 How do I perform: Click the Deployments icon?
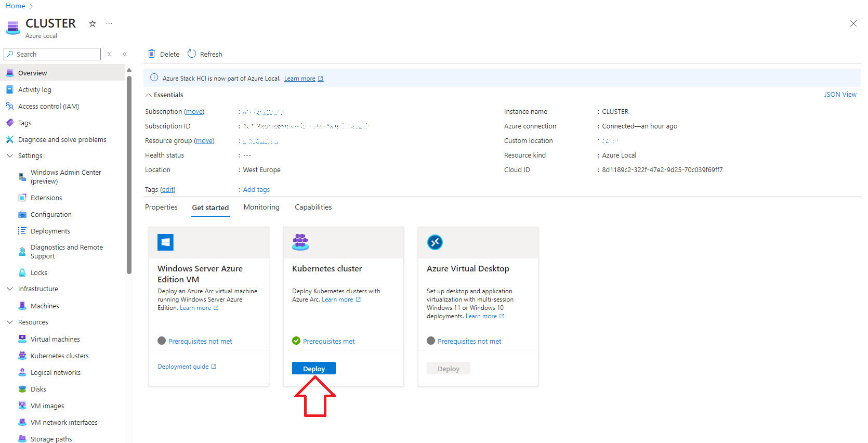pos(22,231)
